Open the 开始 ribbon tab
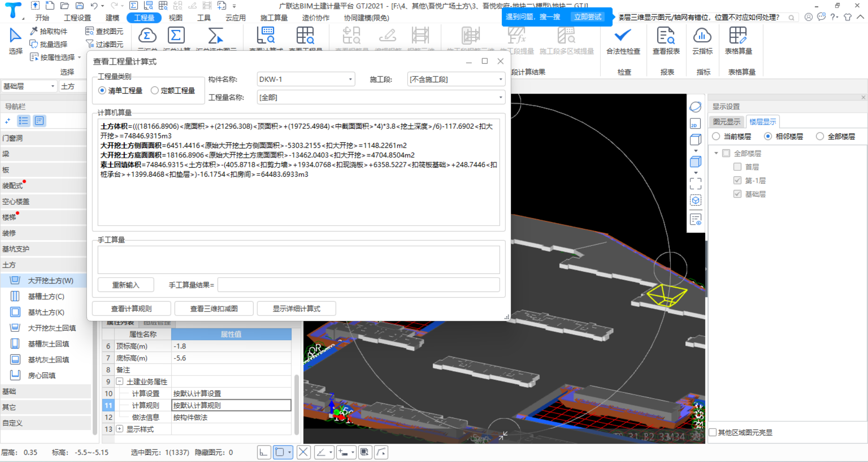Screen dimensions: 868x462 pyautogui.click(x=42, y=18)
